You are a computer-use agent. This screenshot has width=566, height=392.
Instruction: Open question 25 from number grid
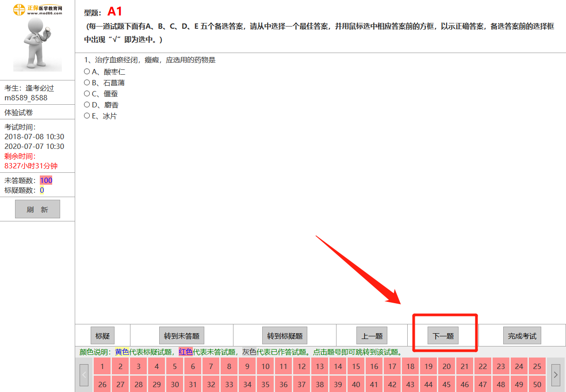(537, 366)
